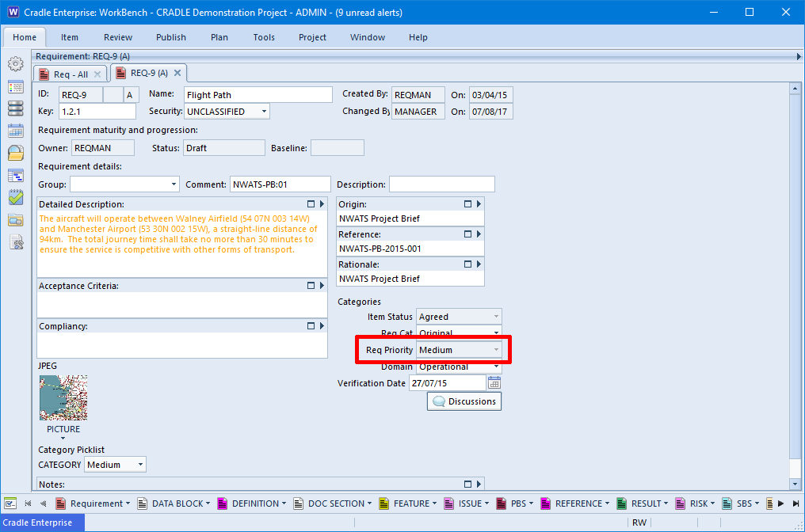Open the Gantt chart icon in sidebar

15,176
